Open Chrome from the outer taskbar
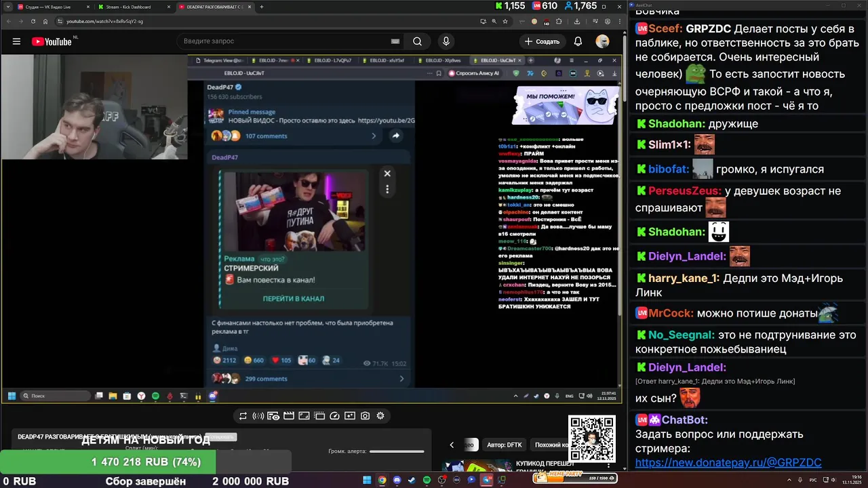Screen dimensions: 868x488 (382, 480)
